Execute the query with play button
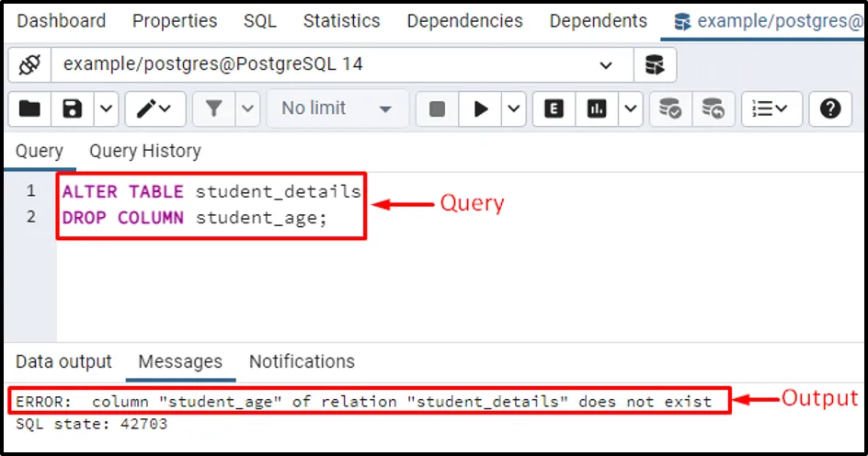 point(480,108)
